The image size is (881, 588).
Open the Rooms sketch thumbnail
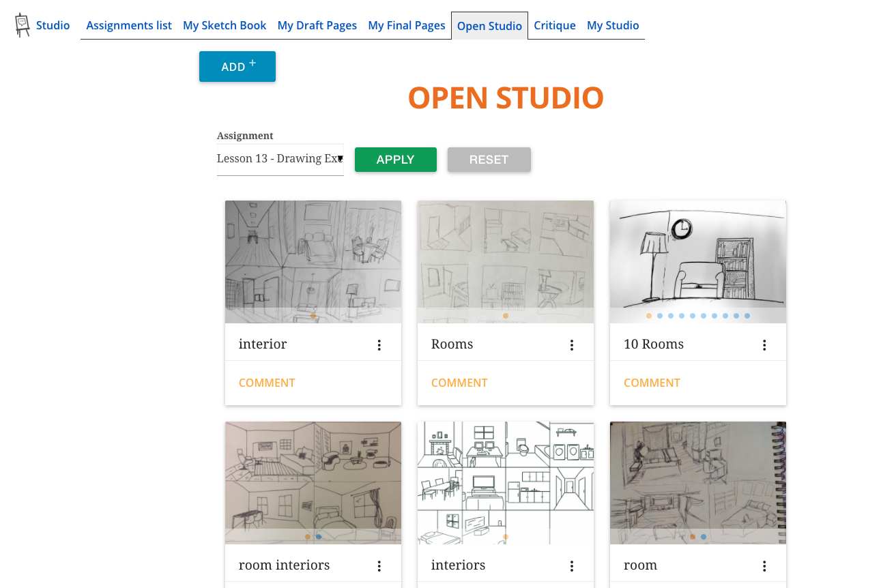click(x=505, y=256)
